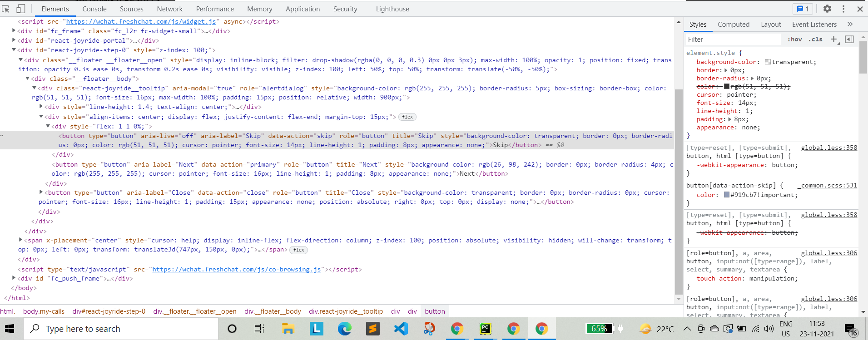This screenshot has width=868, height=340.
Task: Open the rgb(51, 51, 51) color swatch
Action: coord(727,86)
